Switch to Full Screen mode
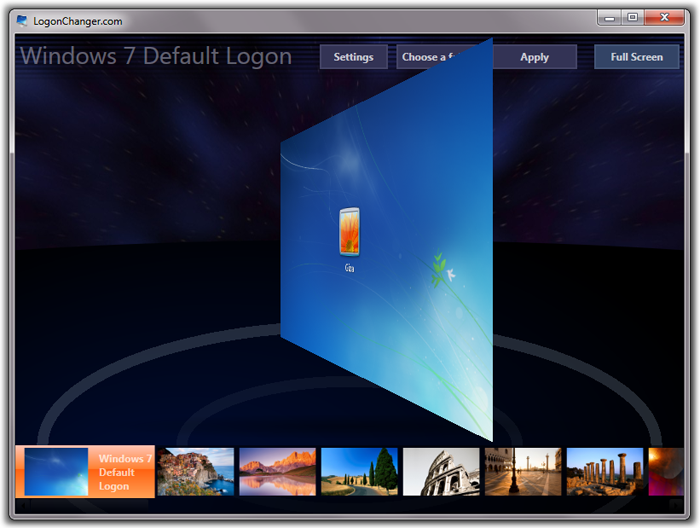 click(x=637, y=57)
